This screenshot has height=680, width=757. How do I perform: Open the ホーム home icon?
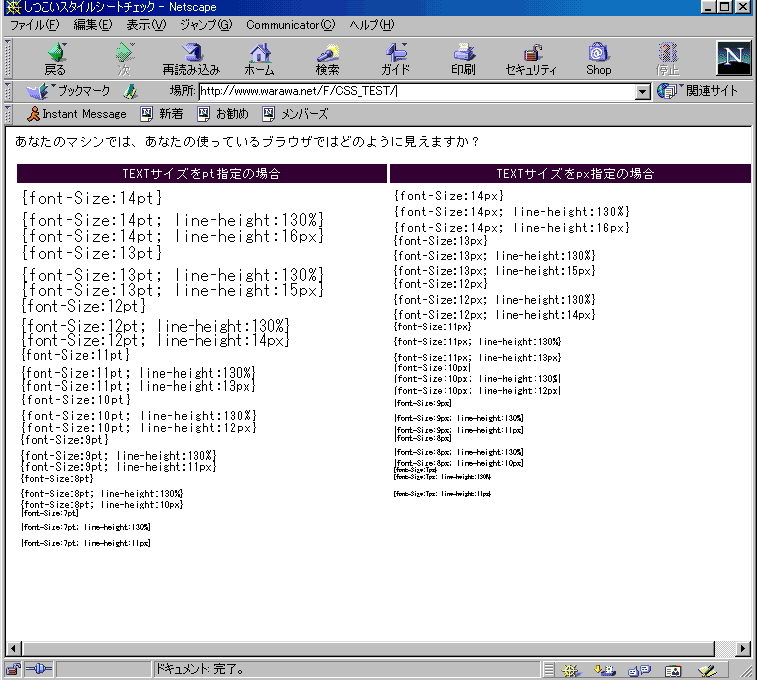[260, 59]
